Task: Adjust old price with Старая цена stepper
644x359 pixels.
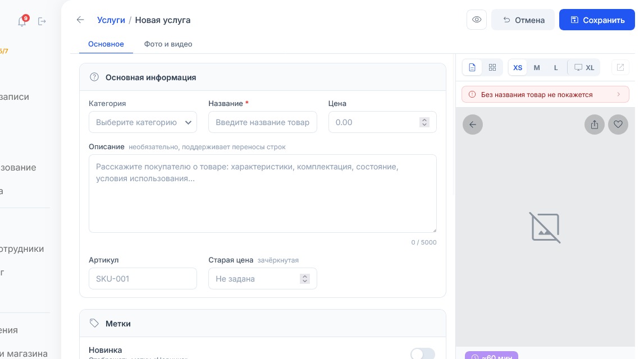Action: (305, 279)
